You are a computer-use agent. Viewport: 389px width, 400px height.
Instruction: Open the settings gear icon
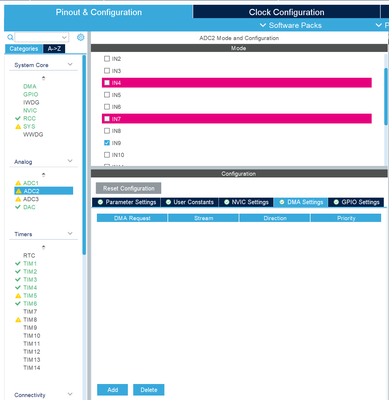tap(80, 37)
